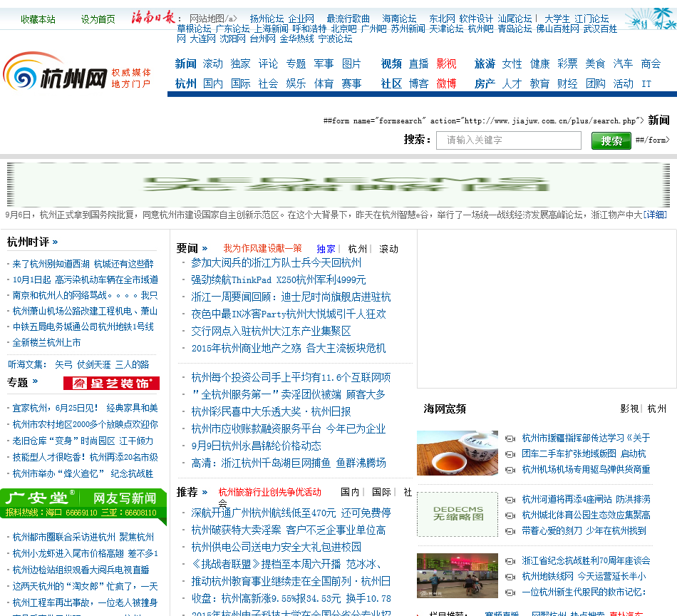The width and height of the screenshot is (677, 616).
Task: Expand 杭州时评 section via arrow
Action: pos(55,242)
